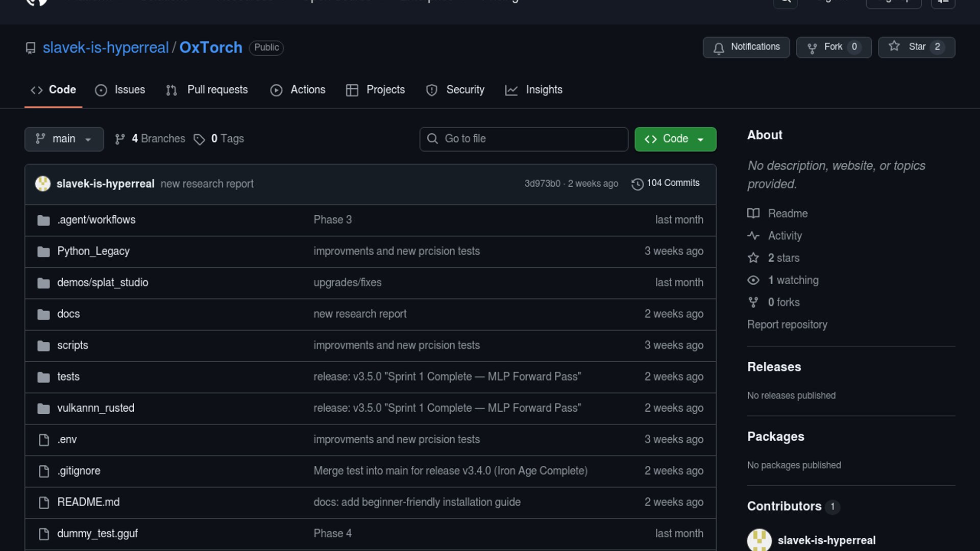
Task: Open the main branch dropdown
Action: pyautogui.click(x=64, y=139)
